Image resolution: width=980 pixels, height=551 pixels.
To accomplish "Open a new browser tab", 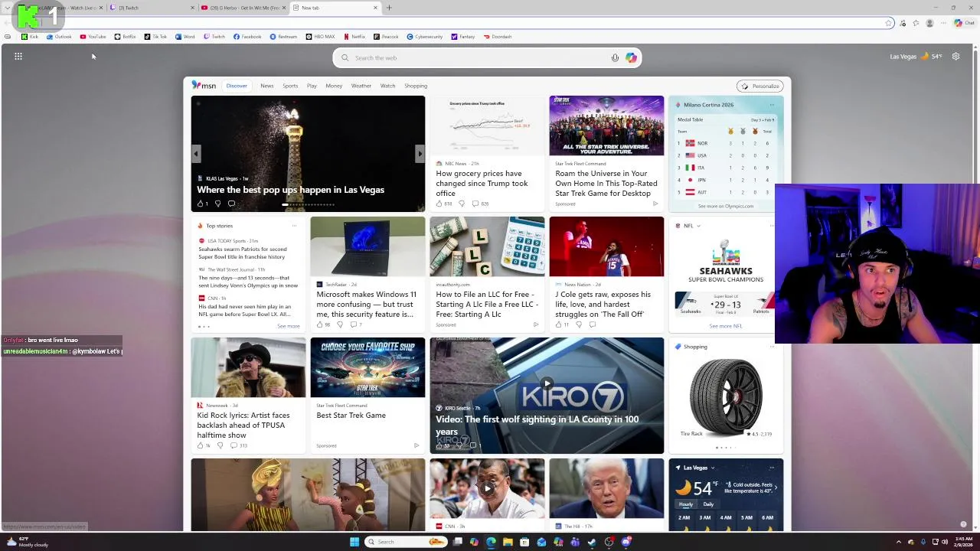I will [389, 8].
